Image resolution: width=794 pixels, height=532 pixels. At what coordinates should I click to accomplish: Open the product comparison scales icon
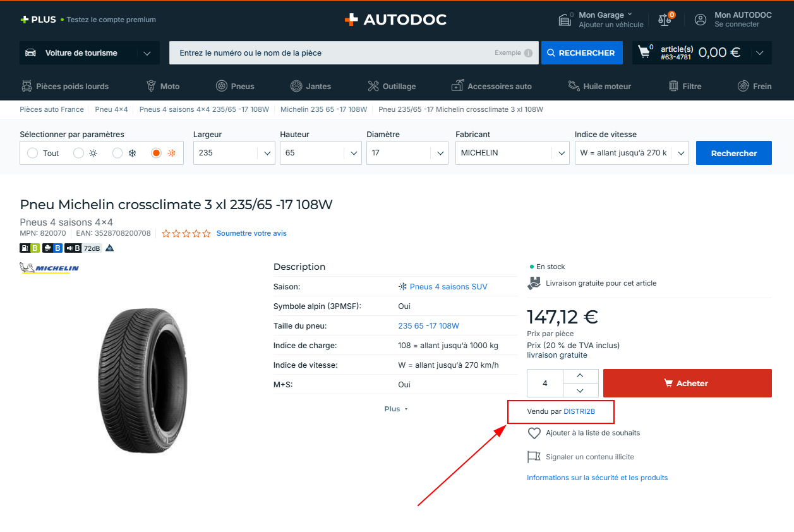point(665,20)
